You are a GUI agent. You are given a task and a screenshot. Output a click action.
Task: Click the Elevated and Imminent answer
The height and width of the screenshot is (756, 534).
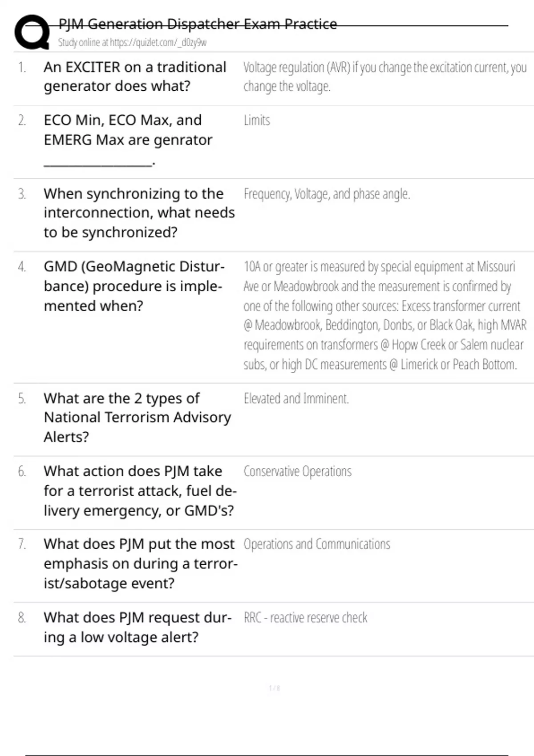[296, 398]
